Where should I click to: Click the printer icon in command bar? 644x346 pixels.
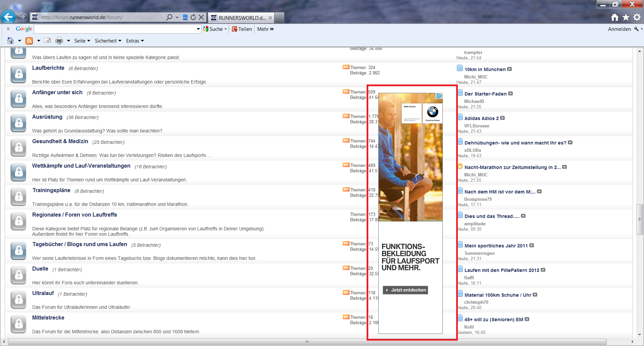(x=59, y=41)
